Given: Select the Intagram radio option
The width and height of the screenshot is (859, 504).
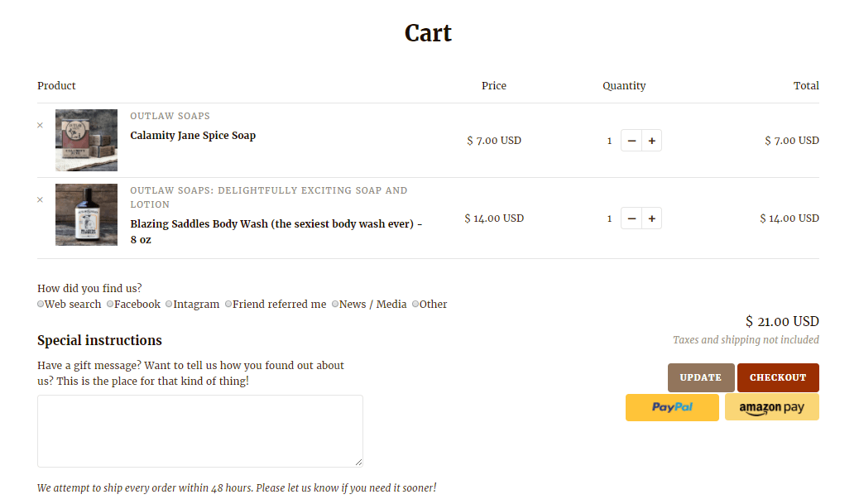Looking at the screenshot, I should coord(169,304).
